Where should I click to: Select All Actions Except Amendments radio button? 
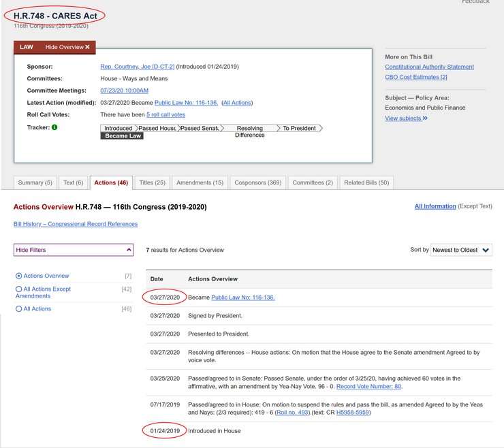18,289
